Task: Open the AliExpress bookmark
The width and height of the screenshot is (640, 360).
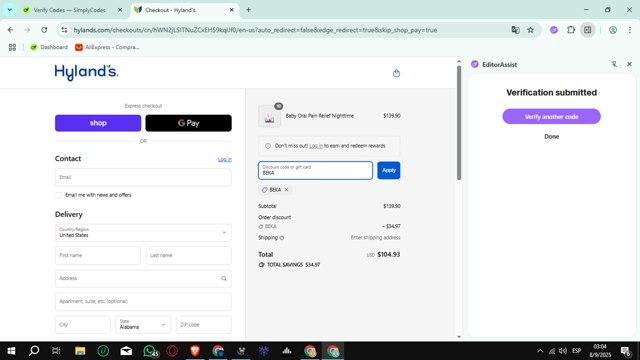Action: [x=107, y=47]
